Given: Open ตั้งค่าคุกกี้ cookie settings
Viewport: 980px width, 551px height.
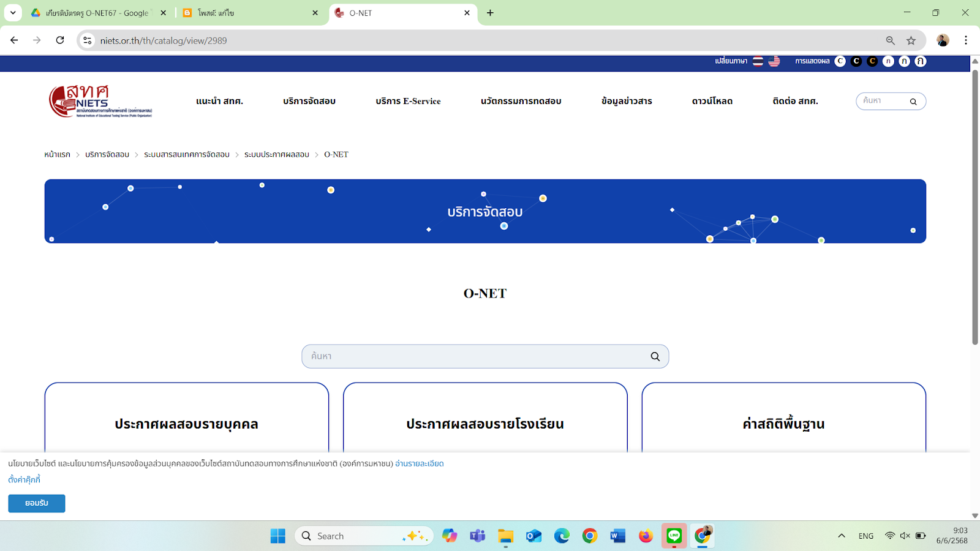Looking at the screenshot, I should [x=24, y=479].
